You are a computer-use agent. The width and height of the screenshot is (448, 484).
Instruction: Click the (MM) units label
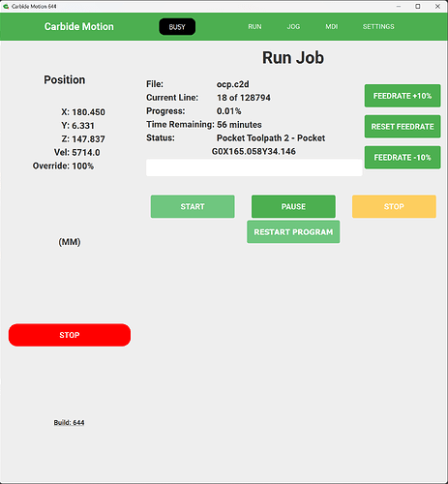(70, 242)
